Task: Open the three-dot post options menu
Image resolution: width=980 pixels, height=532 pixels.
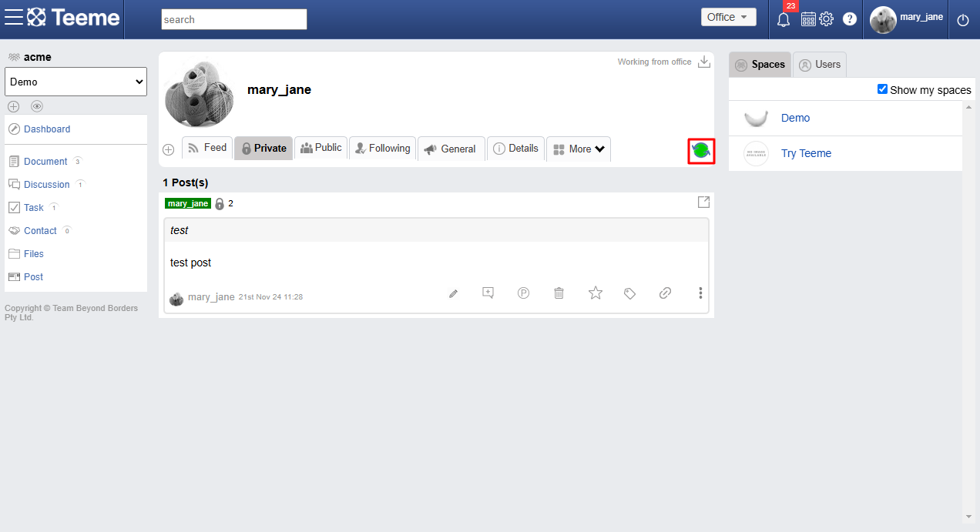Action: pyautogui.click(x=700, y=293)
